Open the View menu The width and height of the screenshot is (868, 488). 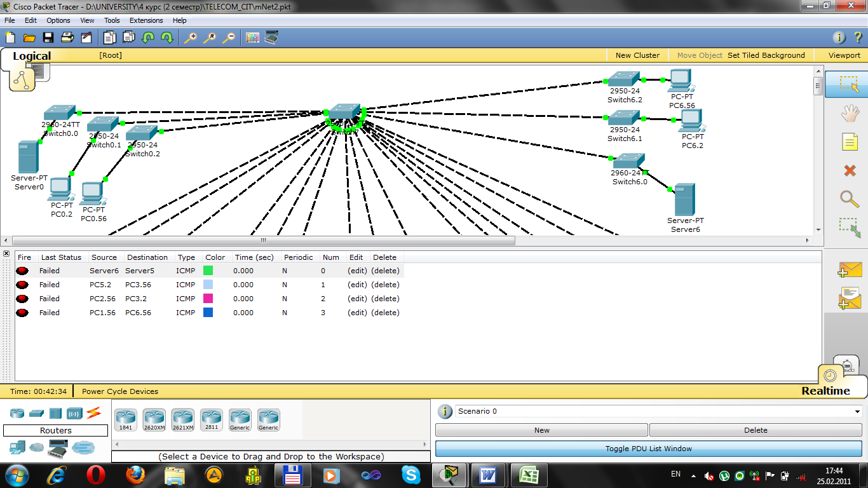pyautogui.click(x=87, y=20)
